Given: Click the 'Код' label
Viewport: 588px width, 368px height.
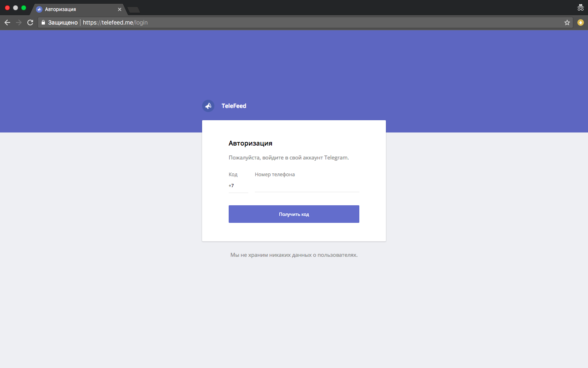Looking at the screenshot, I should (233, 175).
